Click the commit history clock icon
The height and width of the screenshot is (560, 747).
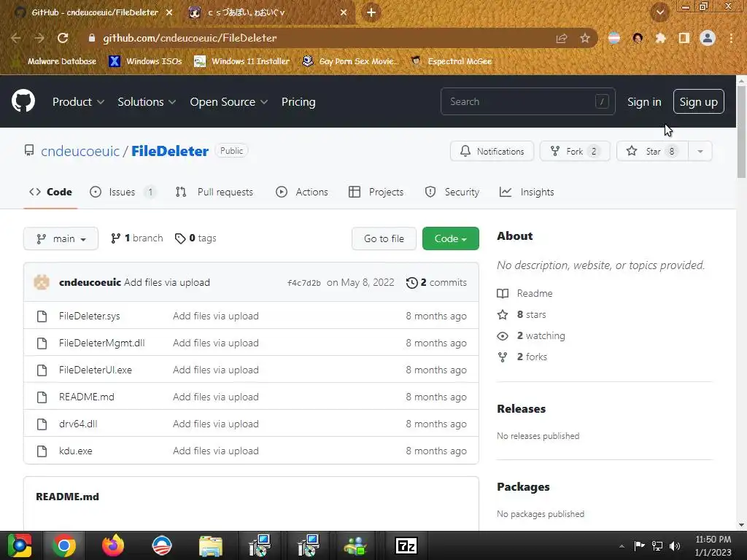(x=411, y=283)
